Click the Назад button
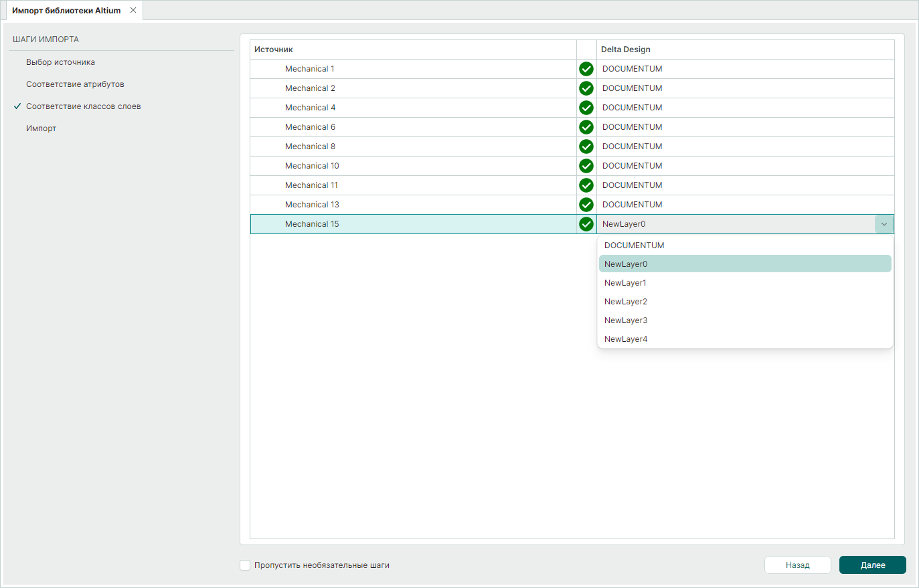The image size is (919, 588). (797, 565)
